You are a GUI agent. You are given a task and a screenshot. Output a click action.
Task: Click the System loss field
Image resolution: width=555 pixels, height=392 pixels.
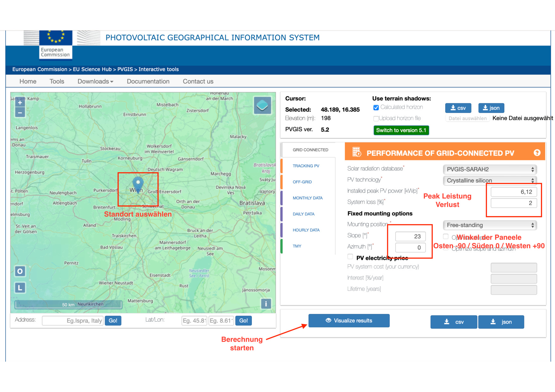coord(514,203)
